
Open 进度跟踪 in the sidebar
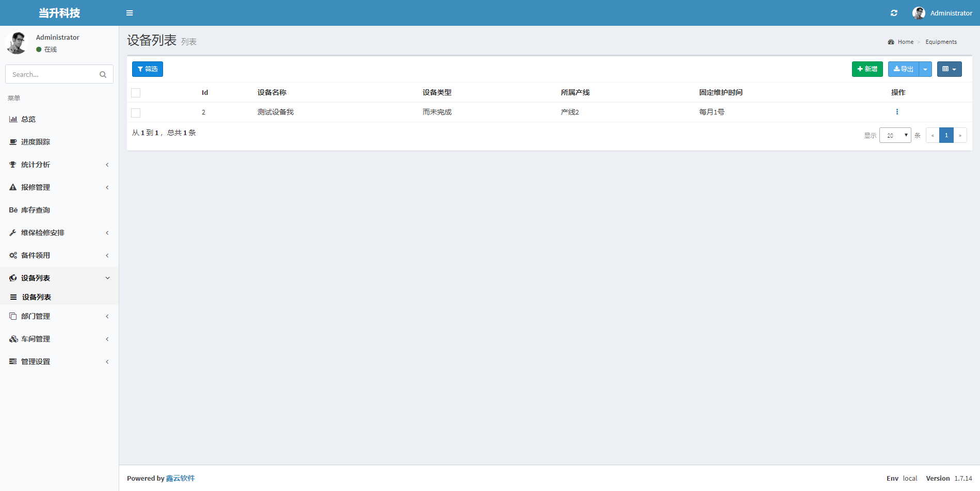point(35,142)
